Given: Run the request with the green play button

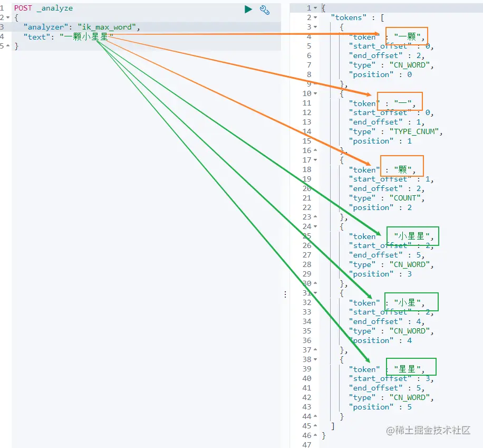Looking at the screenshot, I should coord(248,9).
